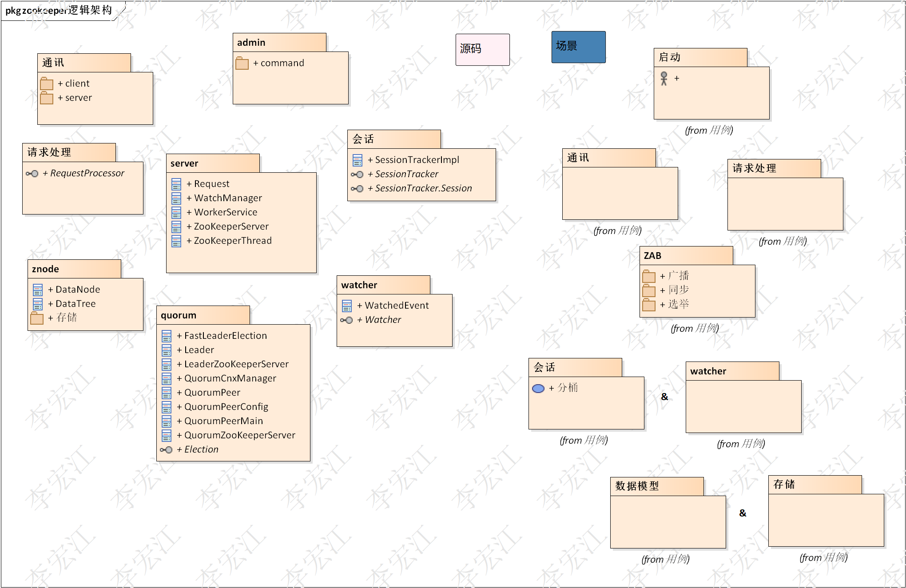Click the SessionTrackerImpl class entry
Viewport: 906px width, 588px height.
[417, 160]
